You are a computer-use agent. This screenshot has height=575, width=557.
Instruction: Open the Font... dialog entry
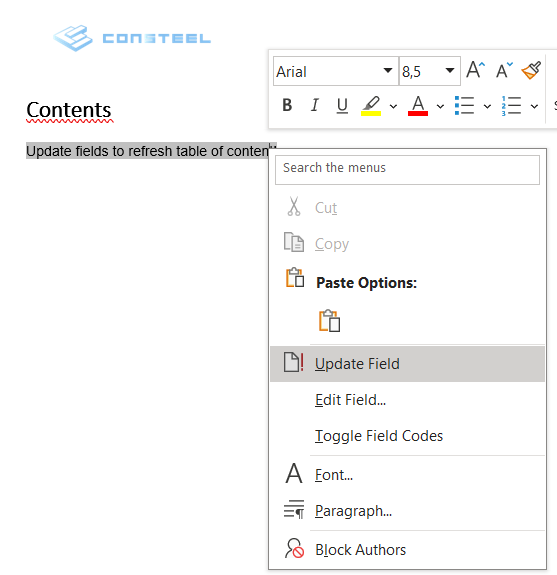point(407,475)
